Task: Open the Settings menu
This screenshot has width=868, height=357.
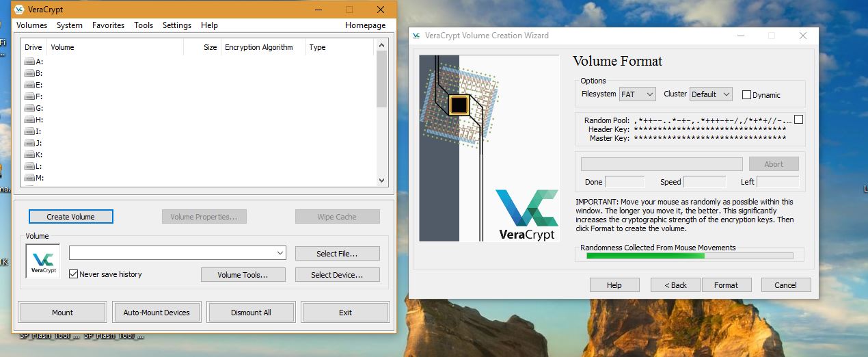Action: pos(177,25)
